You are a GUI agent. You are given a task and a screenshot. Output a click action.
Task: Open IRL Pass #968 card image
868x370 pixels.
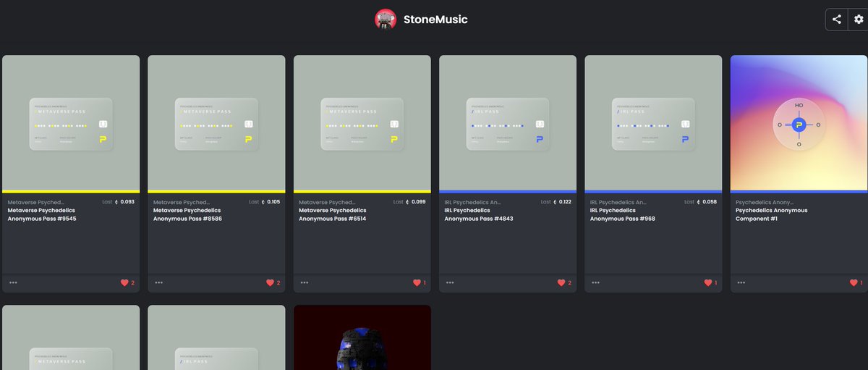coord(653,123)
